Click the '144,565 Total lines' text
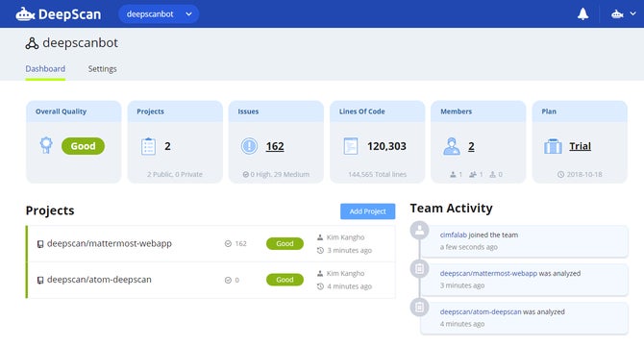Screen dimensions: 644x346 [378, 174]
